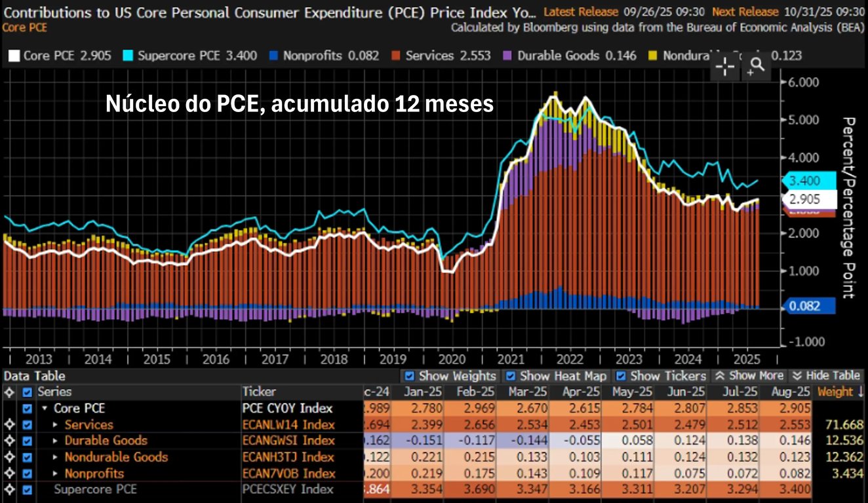
Task: Disable the Show Heat Map option
Action: click(x=511, y=376)
